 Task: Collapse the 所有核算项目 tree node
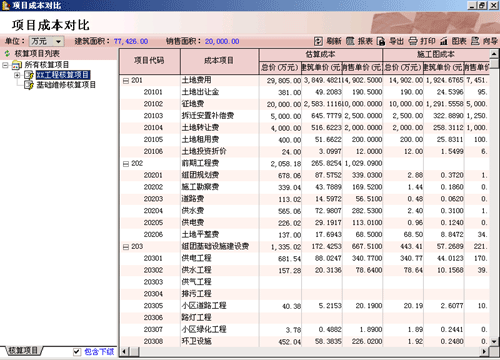pos(5,65)
